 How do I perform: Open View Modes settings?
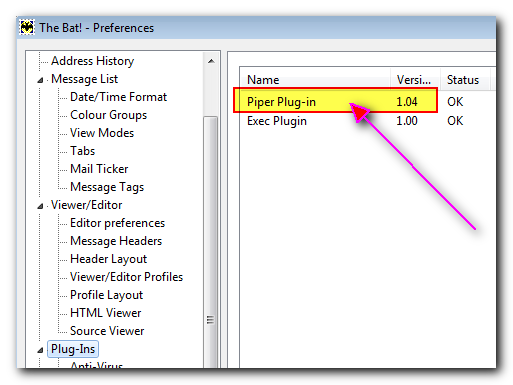pyautogui.click(x=102, y=133)
